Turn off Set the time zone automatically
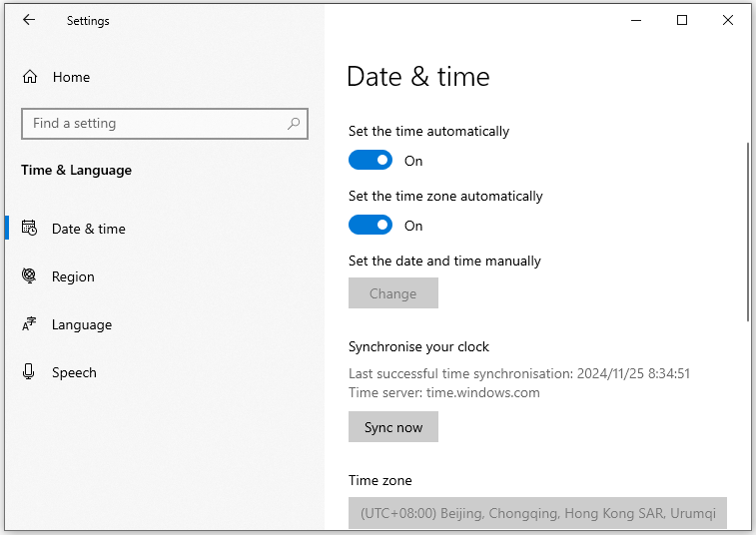756x535 pixels. tap(371, 226)
